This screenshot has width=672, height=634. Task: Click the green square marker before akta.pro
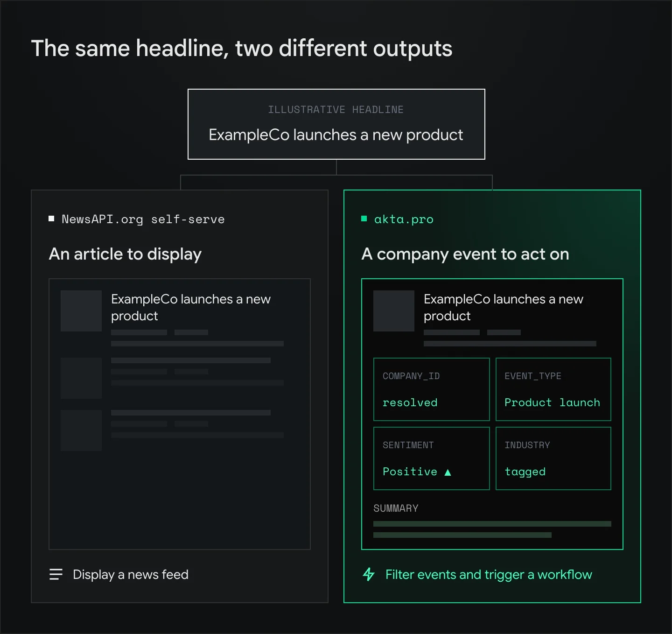(x=364, y=218)
